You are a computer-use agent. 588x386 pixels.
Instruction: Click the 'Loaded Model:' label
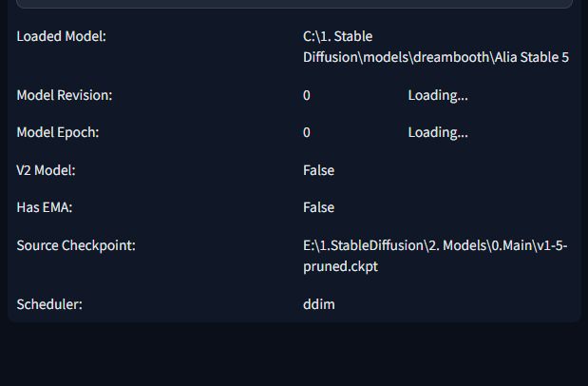pos(62,37)
